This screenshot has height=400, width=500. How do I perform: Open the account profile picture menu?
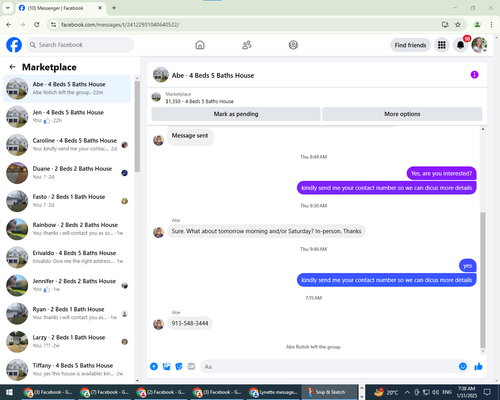tap(479, 45)
